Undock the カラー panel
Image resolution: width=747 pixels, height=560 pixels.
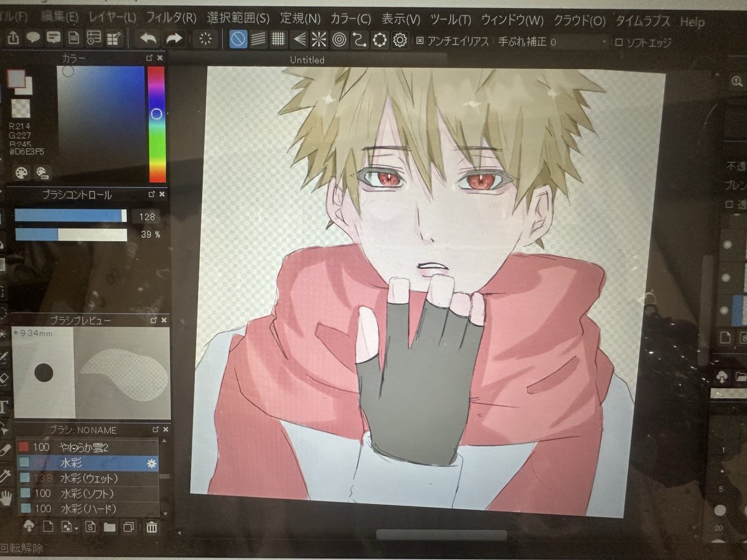[149, 57]
